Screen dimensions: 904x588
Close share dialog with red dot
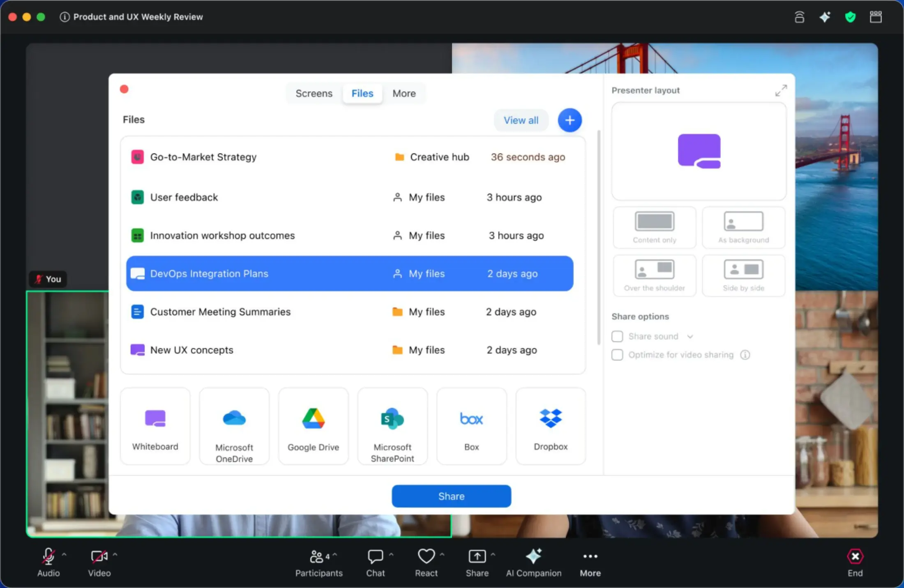point(124,89)
